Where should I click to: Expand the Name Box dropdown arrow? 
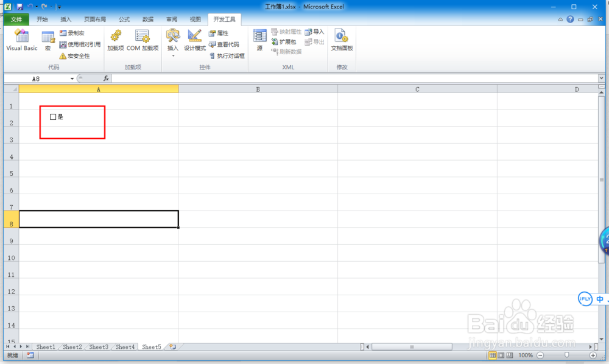coord(72,79)
